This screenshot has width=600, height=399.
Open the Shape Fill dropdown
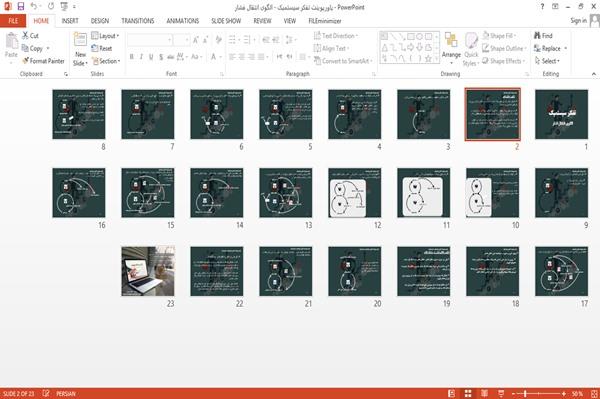[x=499, y=36]
